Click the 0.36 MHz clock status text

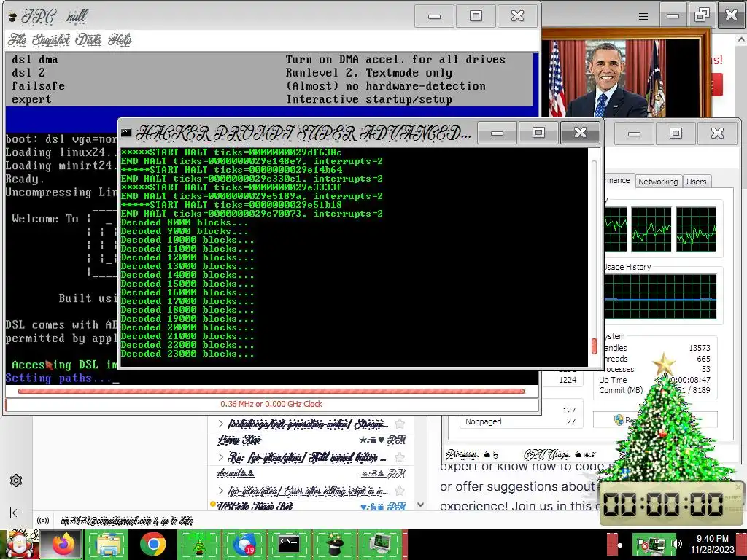pos(271,404)
